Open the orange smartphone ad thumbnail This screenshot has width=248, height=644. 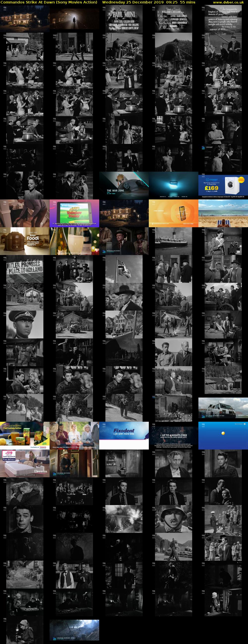[x=174, y=213]
